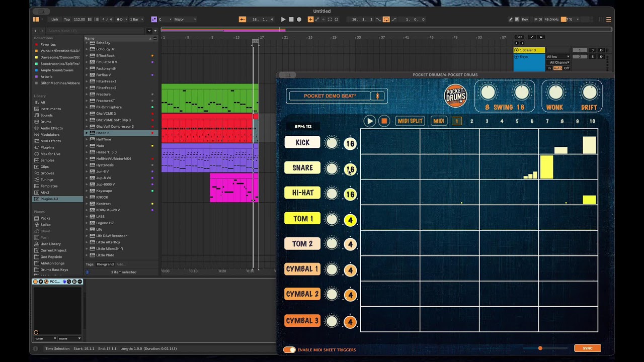
Task: Open plugin window with wrench icon
Action: 46,282
